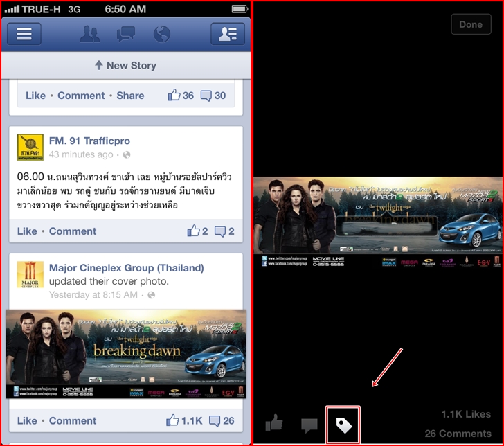The width and height of the screenshot is (504, 446).
Task: View 2 likes on Trafficpro post
Action: [197, 231]
